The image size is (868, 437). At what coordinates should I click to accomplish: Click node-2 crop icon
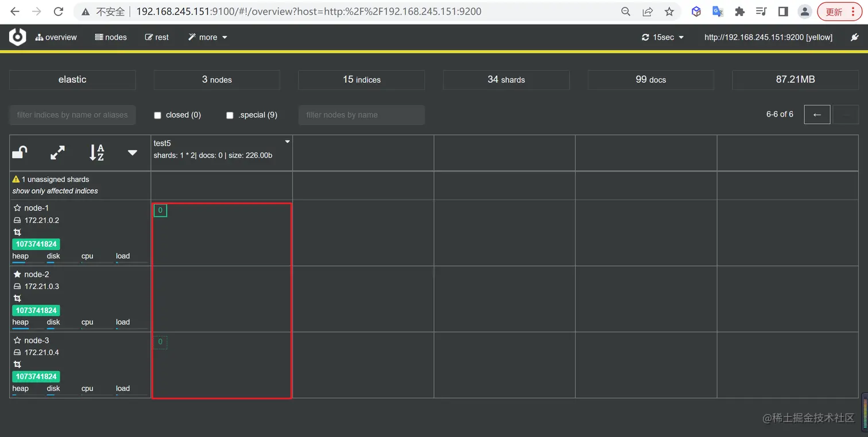tap(17, 298)
